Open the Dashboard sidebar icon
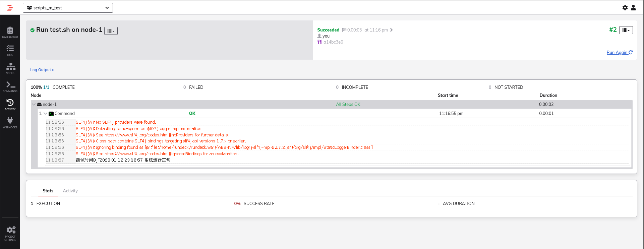 pyautogui.click(x=10, y=33)
